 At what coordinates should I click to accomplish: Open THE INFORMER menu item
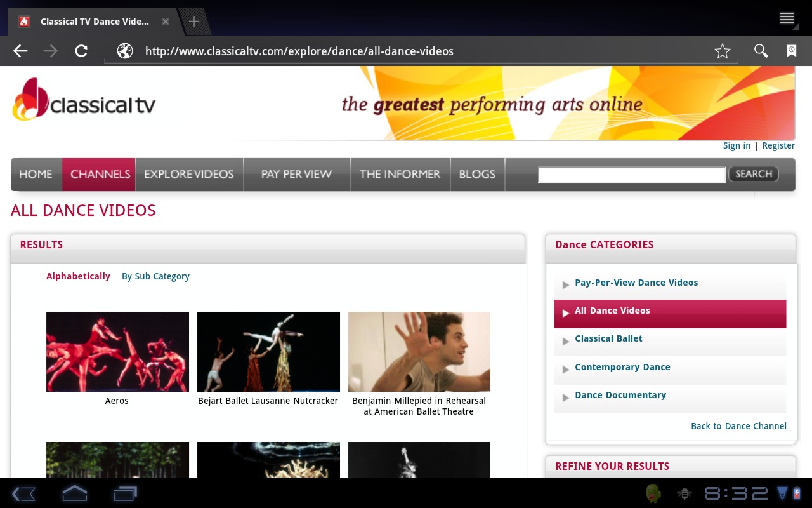pyautogui.click(x=400, y=174)
